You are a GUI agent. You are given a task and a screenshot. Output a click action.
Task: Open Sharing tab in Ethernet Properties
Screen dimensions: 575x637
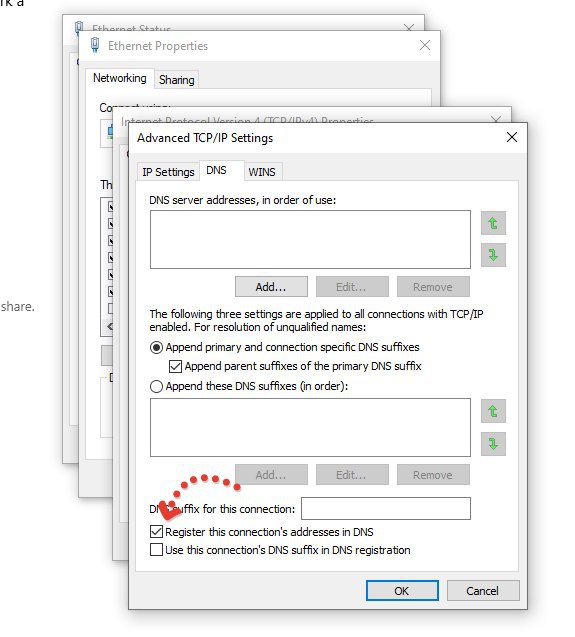pos(176,80)
